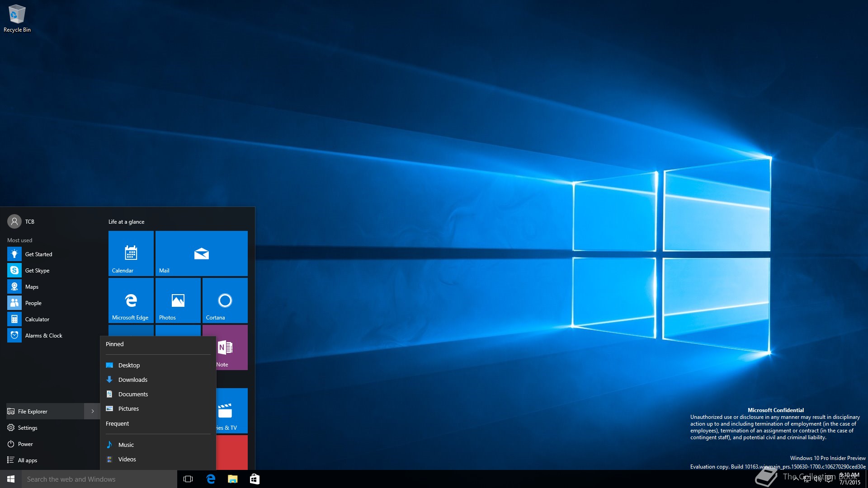Open the Calendar tile
The width and height of the screenshot is (868, 488).
tap(131, 253)
